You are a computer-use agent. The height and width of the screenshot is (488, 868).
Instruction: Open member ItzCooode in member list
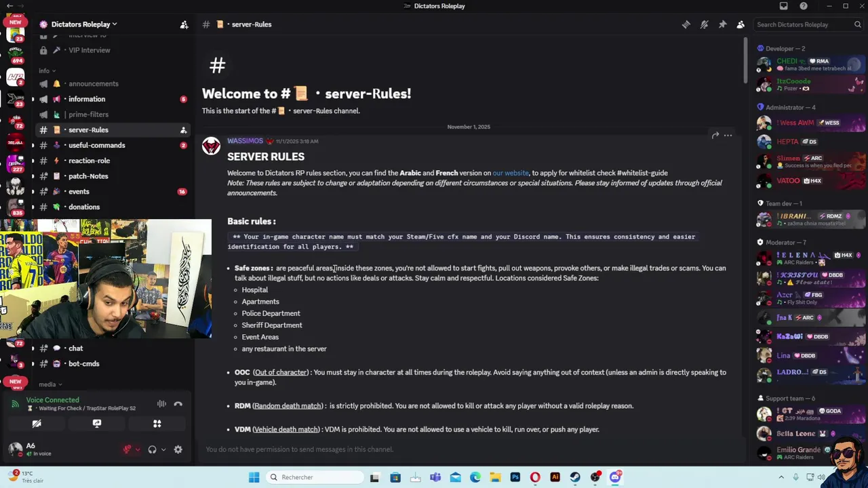click(x=811, y=85)
